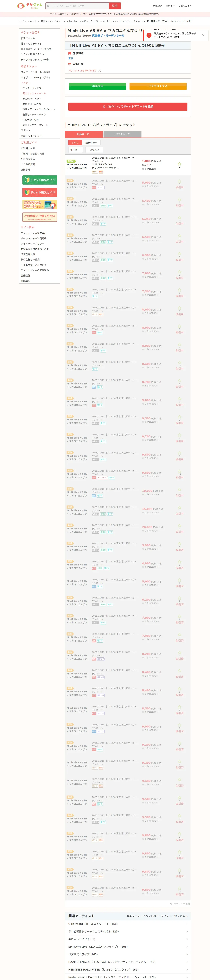This screenshot has width=210, height=980.
Task: Open the 新着チケットアラートとは? banner image
Action: pyautogui.click(x=40, y=205)
